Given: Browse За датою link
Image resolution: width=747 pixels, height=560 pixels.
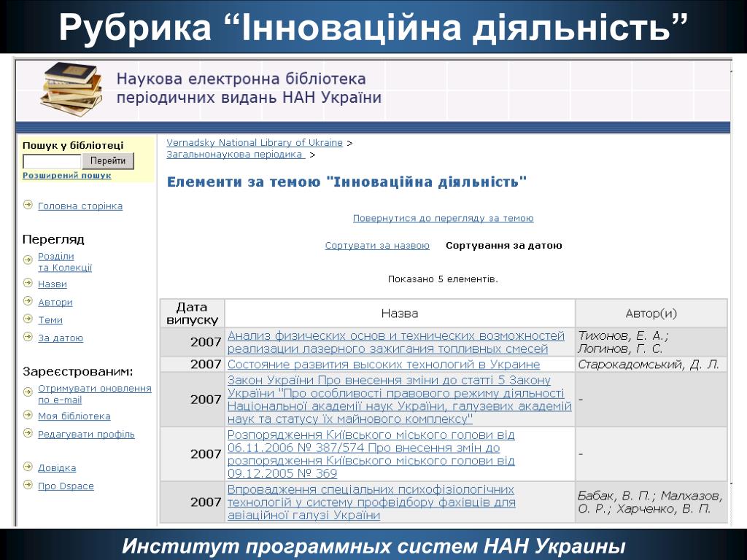Looking at the screenshot, I should (61, 338).
